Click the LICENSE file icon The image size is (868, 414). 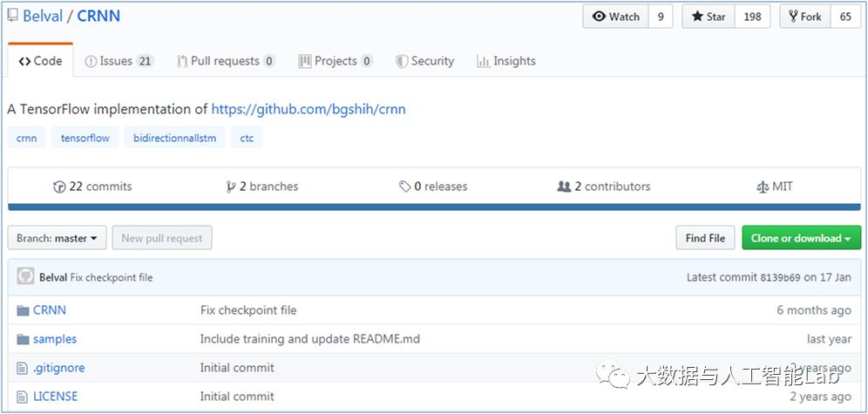pyautogui.click(x=22, y=397)
